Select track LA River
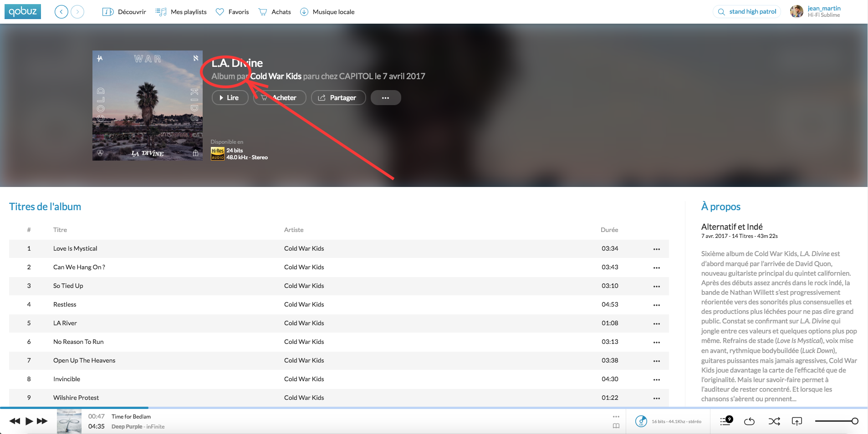 (339, 323)
